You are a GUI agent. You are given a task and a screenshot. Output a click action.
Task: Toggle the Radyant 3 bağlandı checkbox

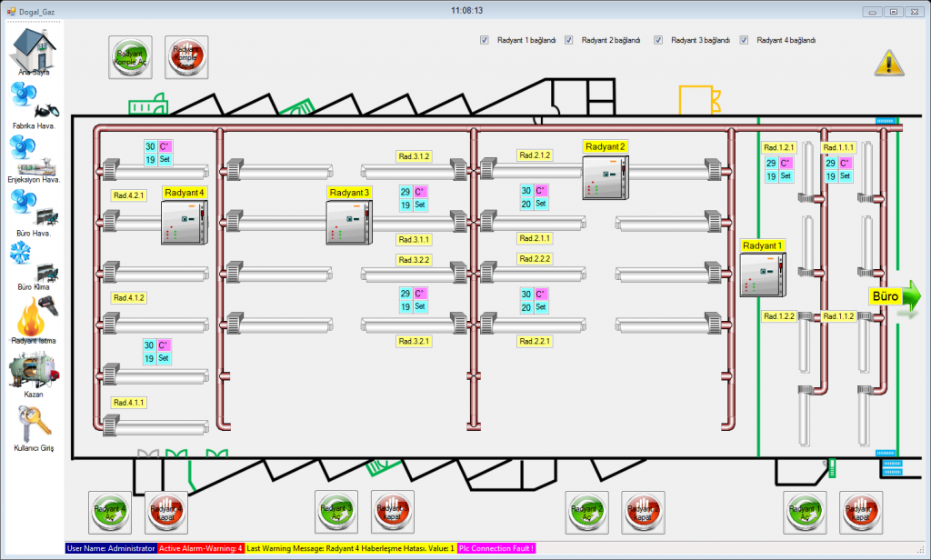657,40
